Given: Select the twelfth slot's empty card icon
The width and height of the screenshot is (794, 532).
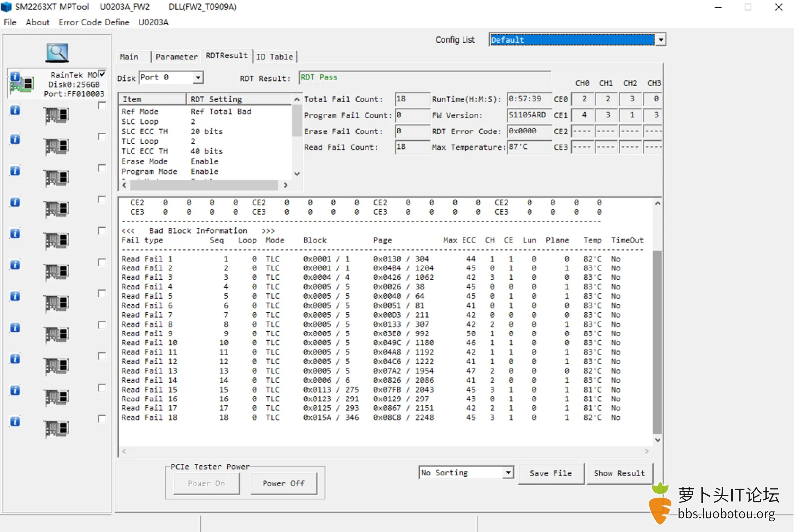Looking at the screenshot, I should (x=57, y=429).
